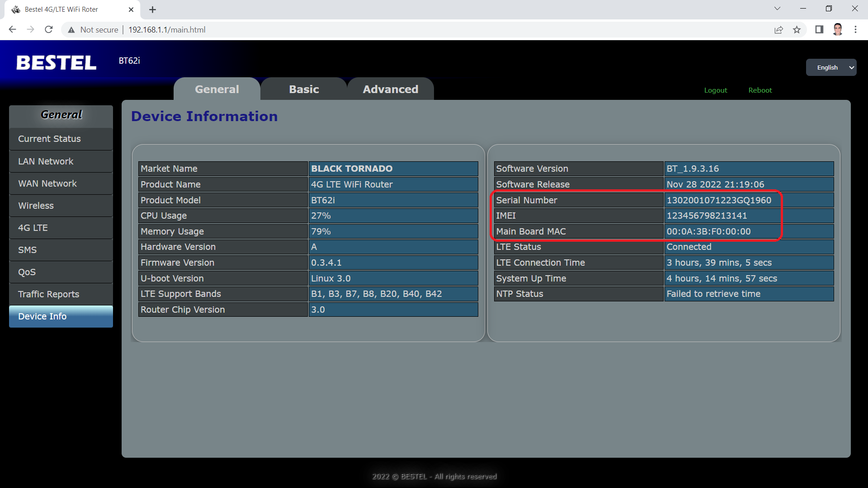Open Chrome three-dot menu
This screenshot has height=488, width=868.
[x=855, y=30]
